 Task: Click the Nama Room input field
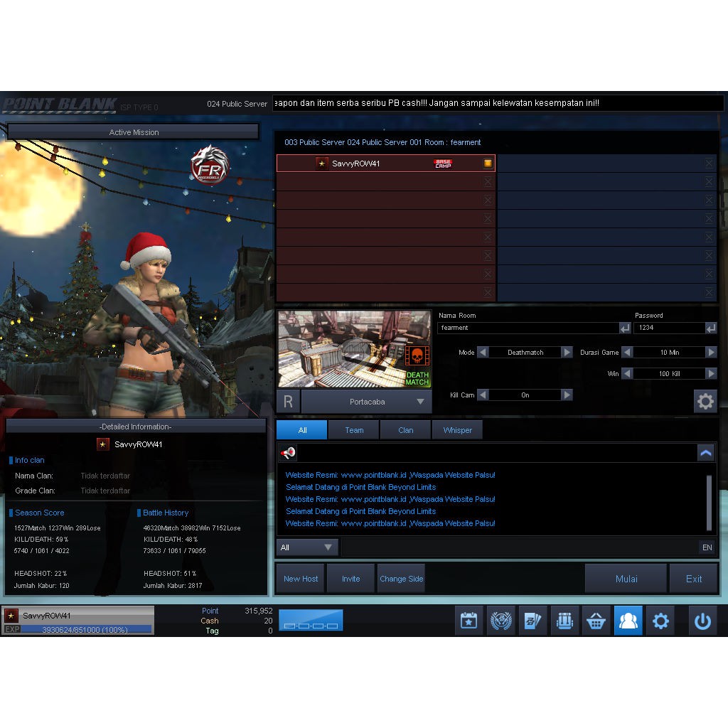[x=528, y=328]
